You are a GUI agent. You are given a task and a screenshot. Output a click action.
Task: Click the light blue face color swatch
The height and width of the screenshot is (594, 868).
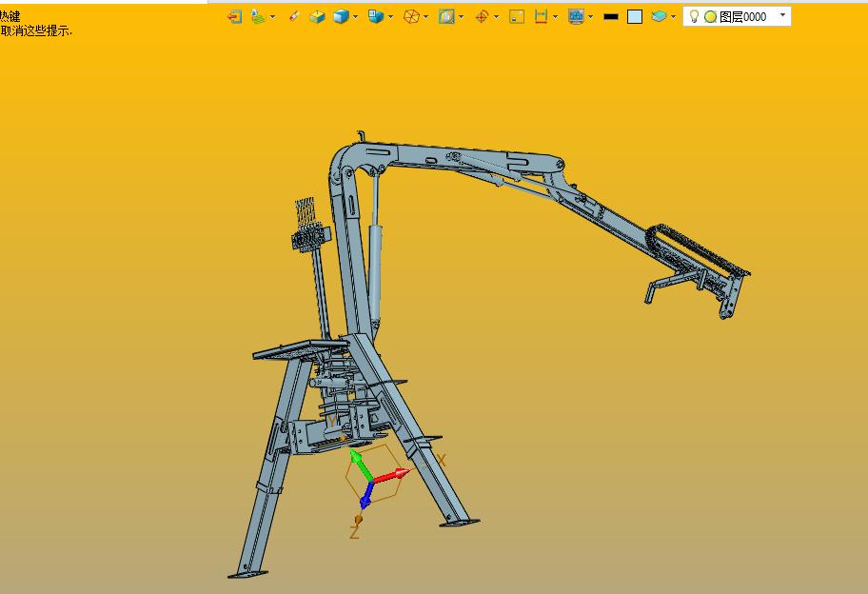635,17
